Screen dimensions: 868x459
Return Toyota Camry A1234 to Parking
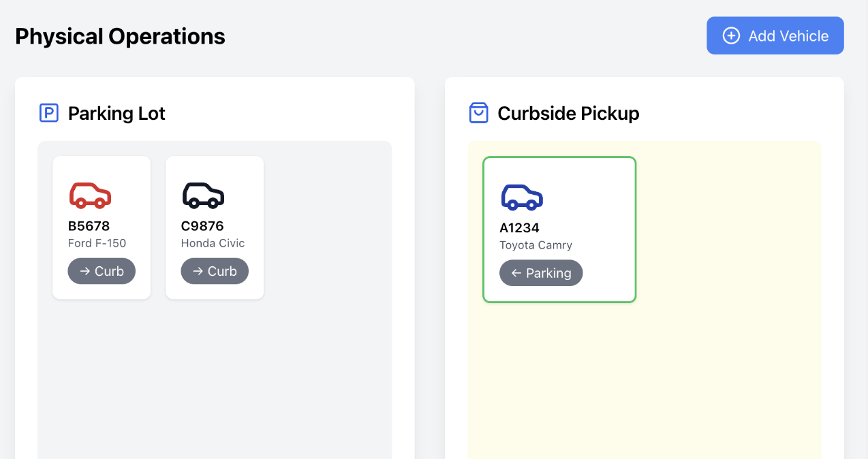point(541,273)
